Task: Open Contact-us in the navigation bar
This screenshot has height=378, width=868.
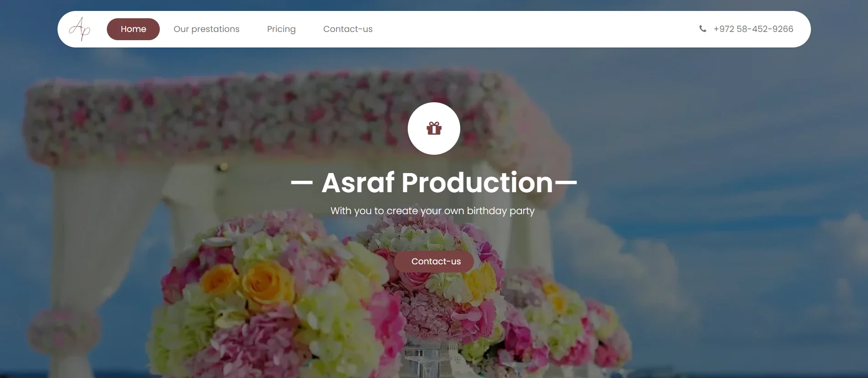Action: pyautogui.click(x=347, y=29)
